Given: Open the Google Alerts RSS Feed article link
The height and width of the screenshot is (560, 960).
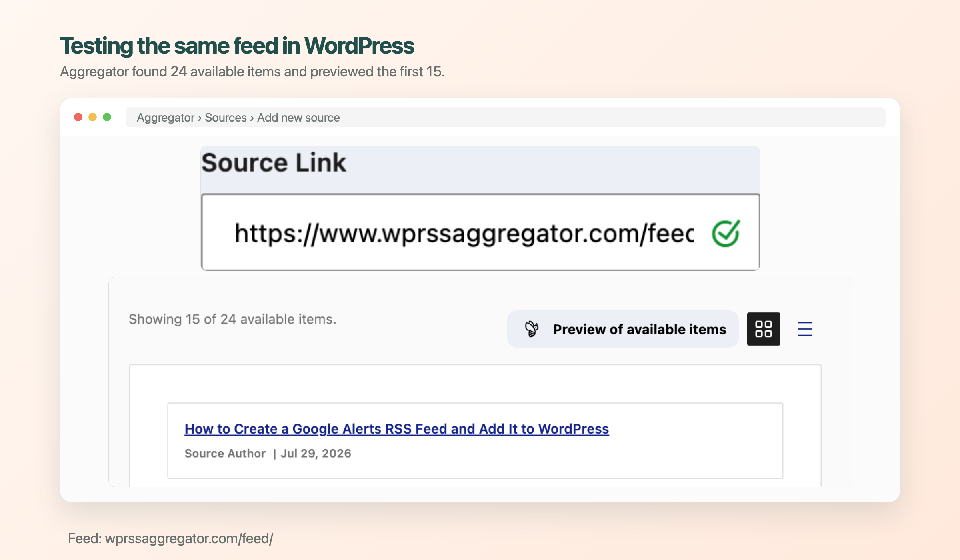Looking at the screenshot, I should [396, 429].
